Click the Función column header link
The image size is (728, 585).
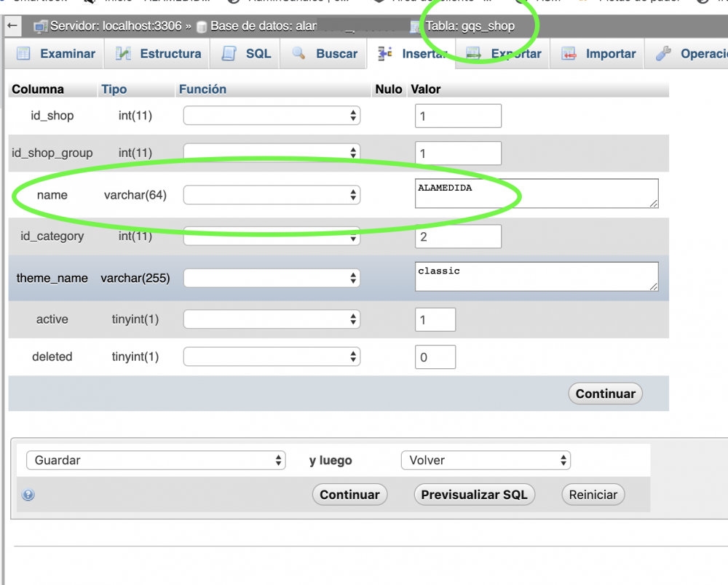point(203,89)
